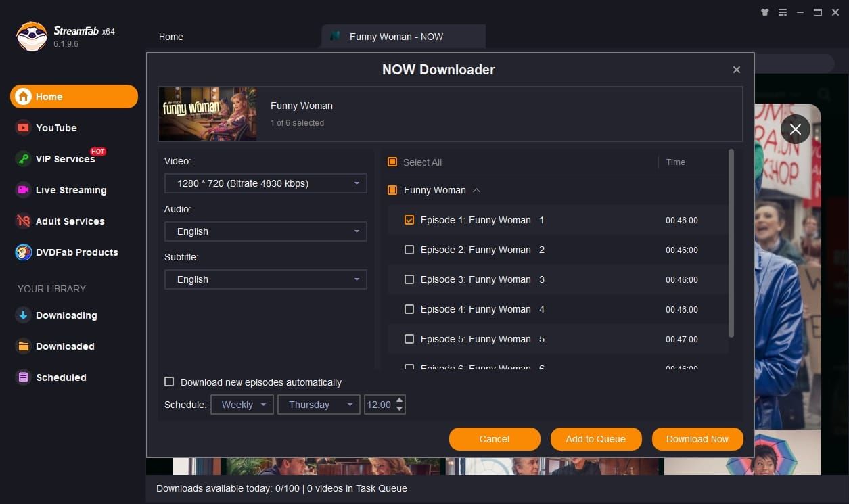Click the version number 6.1.9.6
The width and height of the screenshot is (849, 504).
(66, 44)
